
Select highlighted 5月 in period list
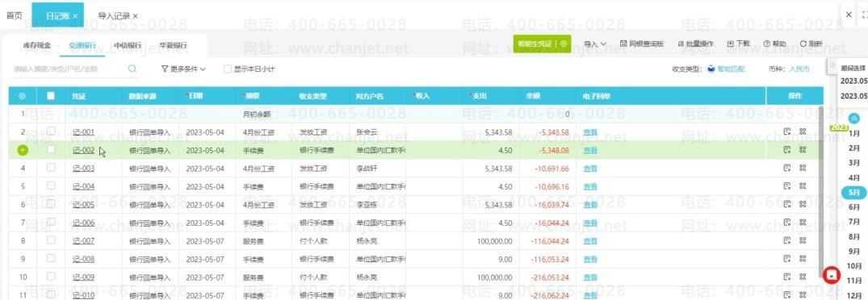(854, 192)
